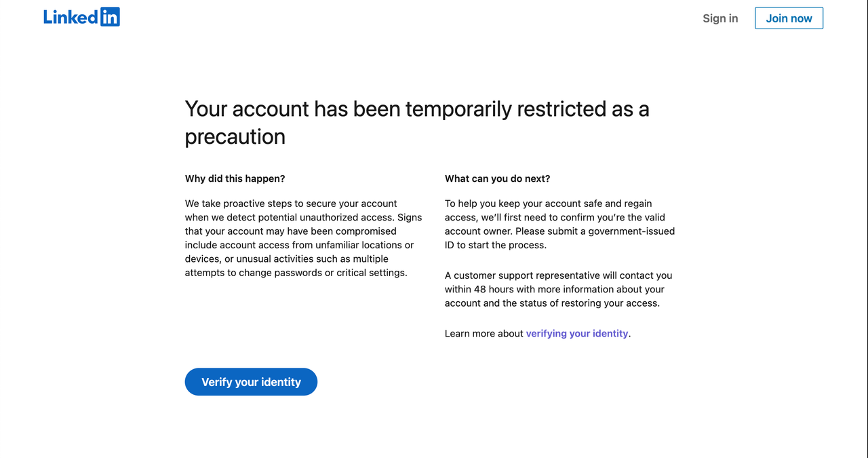Select the "What can you do next?" subheading

click(x=497, y=178)
